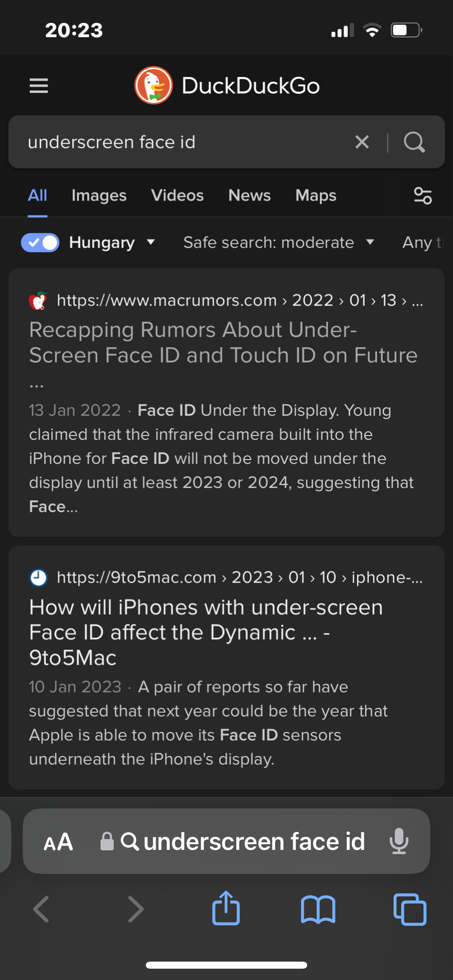The height and width of the screenshot is (980, 453).
Task: Toggle the Hungary region switch
Action: [40, 243]
